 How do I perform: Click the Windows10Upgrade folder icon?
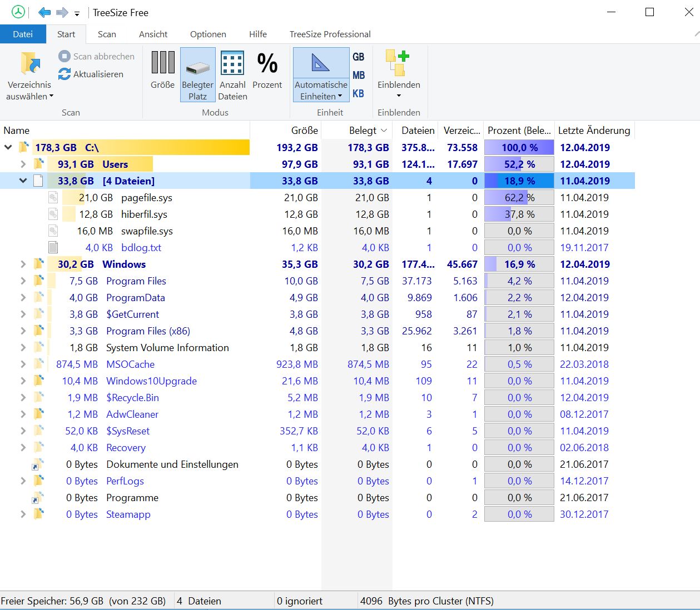(x=38, y=381)
